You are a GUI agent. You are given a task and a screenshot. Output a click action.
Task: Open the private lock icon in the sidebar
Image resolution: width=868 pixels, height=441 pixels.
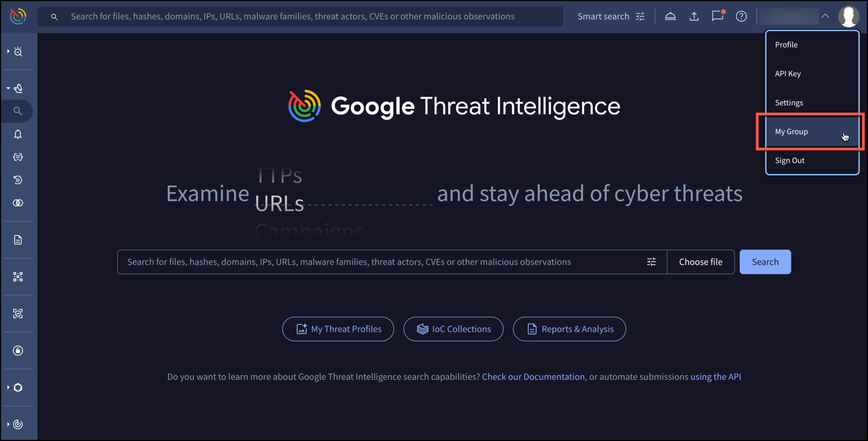[x=18, y=350]
